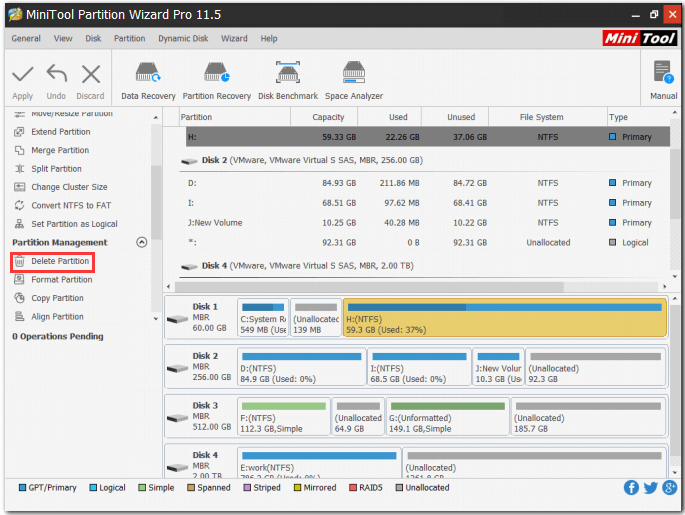Select C:System Reserved block in disk map

point(263,318)
